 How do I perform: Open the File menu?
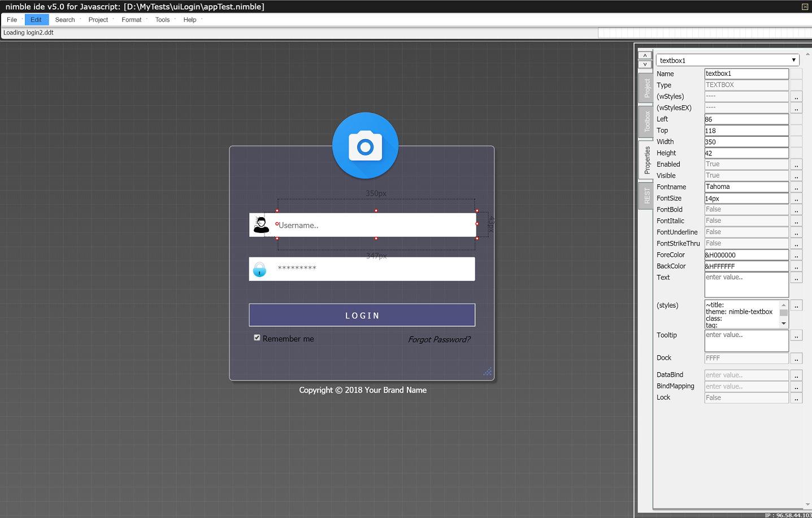12,20
